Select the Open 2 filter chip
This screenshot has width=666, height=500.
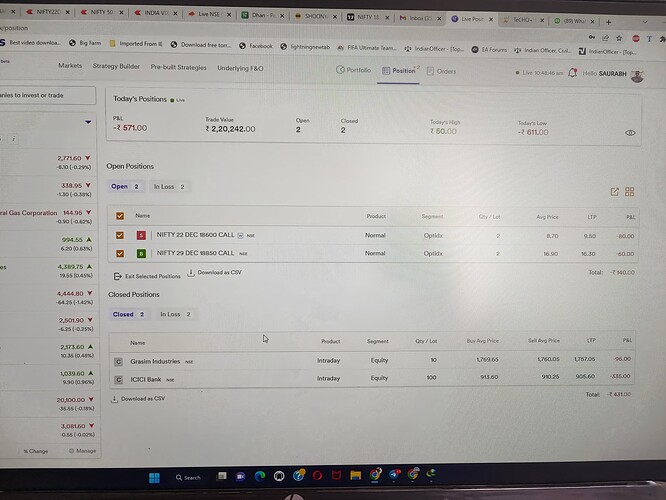(125, 186)
